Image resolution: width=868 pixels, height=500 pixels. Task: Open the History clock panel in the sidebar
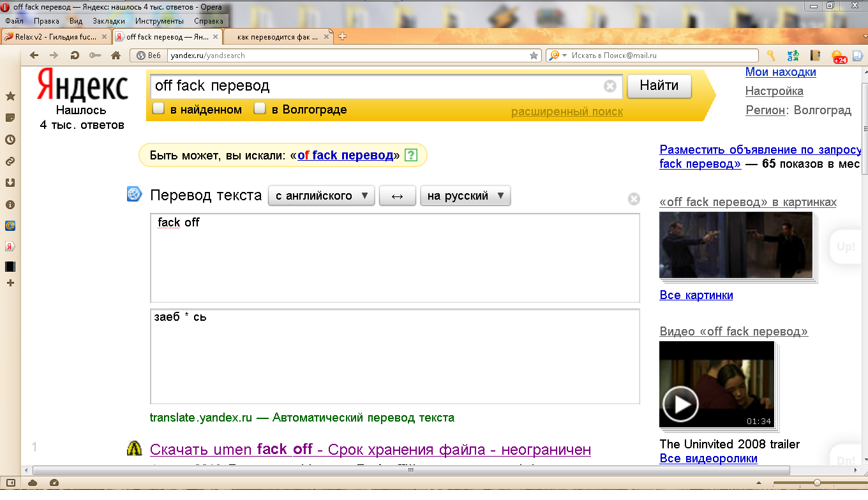[x=10, y=140]
